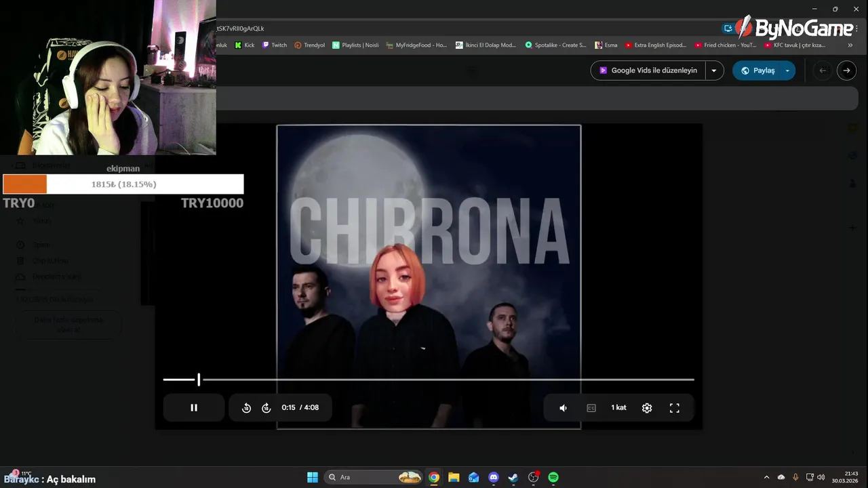Expand the Google Vids dropdown arrow
Screen dimensions: 868x488
[x=714, y=70]
